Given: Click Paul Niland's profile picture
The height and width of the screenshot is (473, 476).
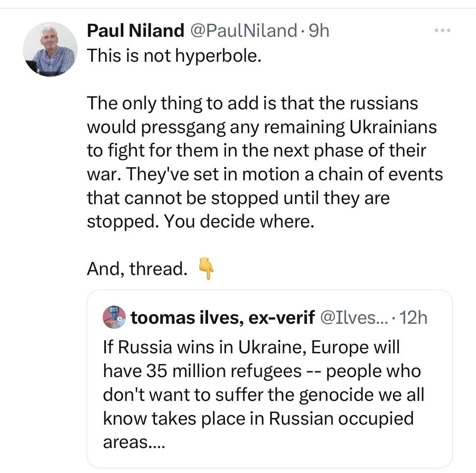Looking at the screenshot, I should point(50,49).
